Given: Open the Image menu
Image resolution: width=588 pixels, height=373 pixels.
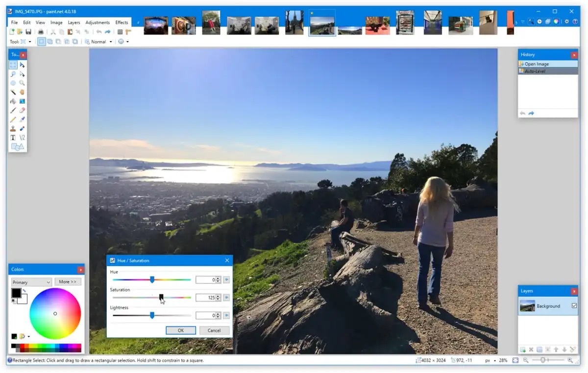Looking at the screenshot, I should (56, 23).
